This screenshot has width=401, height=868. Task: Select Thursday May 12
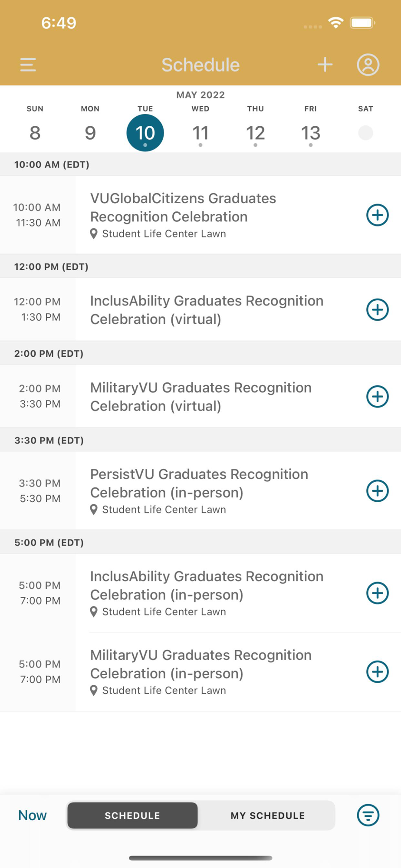point(255,133)
